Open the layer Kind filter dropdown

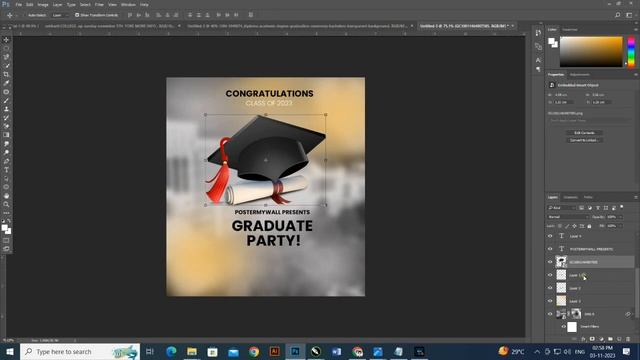[x=562, y=208]
